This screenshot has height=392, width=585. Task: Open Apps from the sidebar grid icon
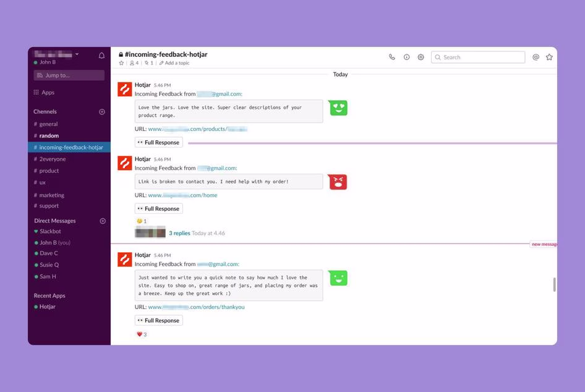tap(35, 92)
